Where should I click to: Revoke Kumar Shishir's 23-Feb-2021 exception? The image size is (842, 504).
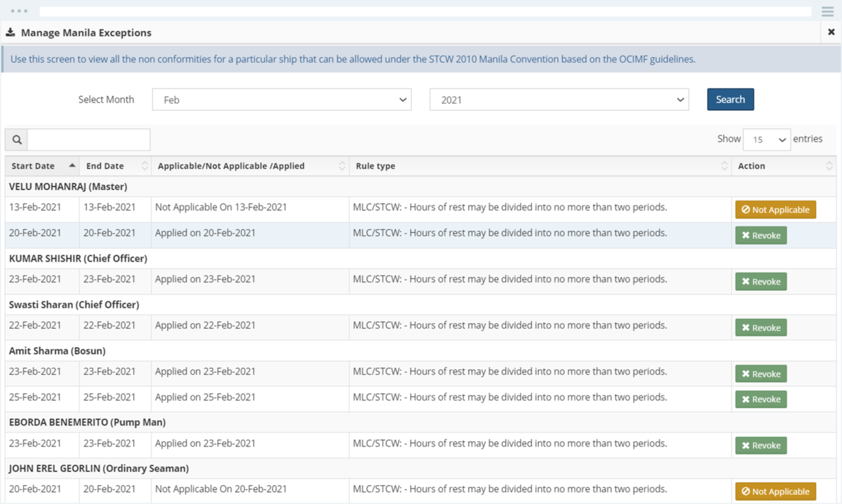pyautogui.click(x=761, y=282)
